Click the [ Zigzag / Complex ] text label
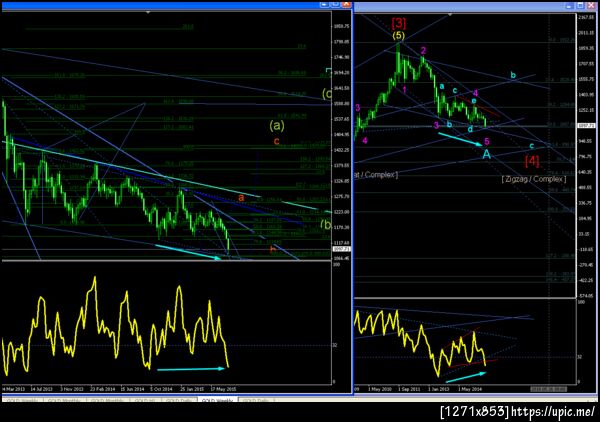 (534, 179)
